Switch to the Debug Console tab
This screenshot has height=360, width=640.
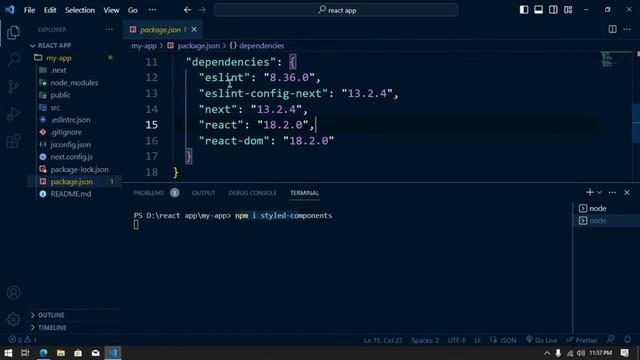pos(252,193)
